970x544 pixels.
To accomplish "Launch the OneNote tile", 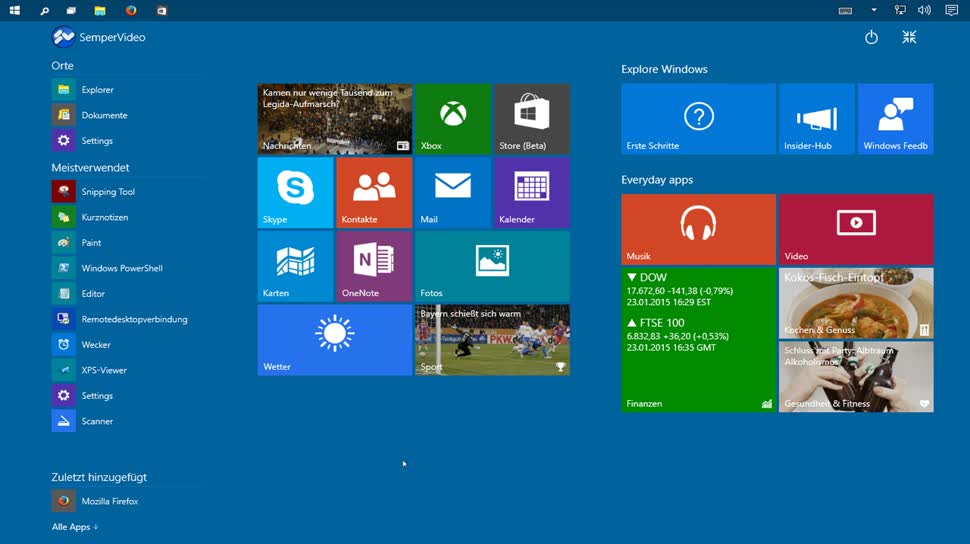I will pos(374,266).
